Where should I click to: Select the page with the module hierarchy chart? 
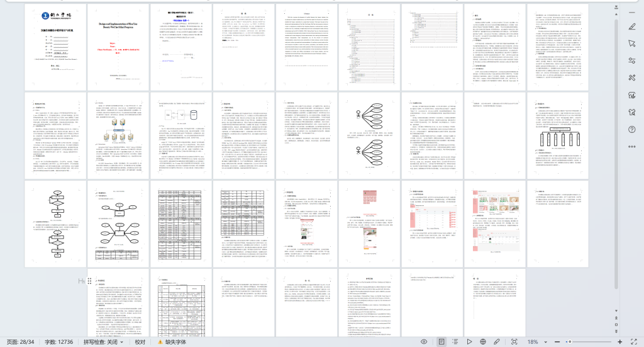point(558,135)
